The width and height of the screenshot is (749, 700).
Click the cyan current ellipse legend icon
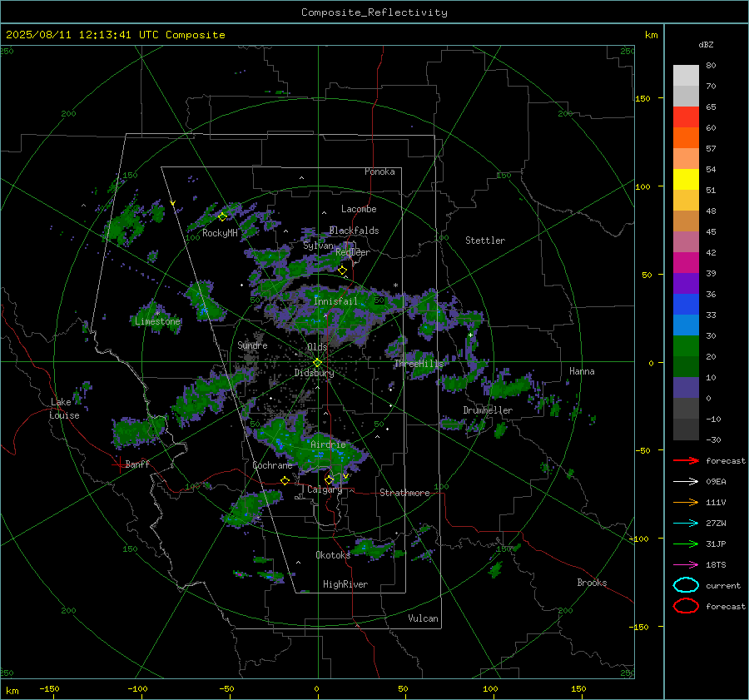(686, 585)
